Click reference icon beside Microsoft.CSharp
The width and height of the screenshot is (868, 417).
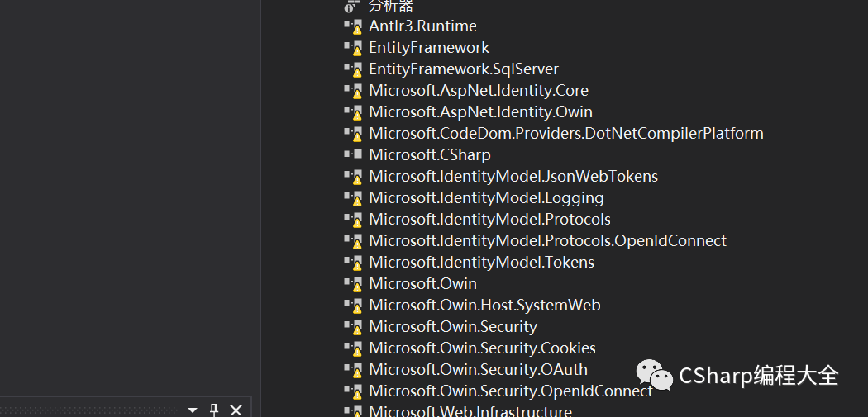point(353,154)
